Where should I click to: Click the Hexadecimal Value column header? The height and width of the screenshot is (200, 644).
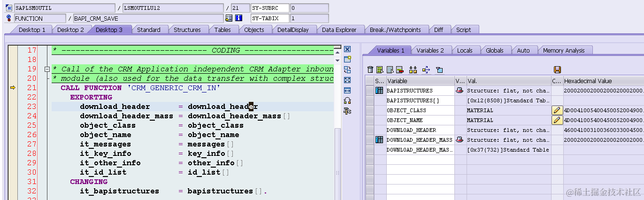coord(603,81)
